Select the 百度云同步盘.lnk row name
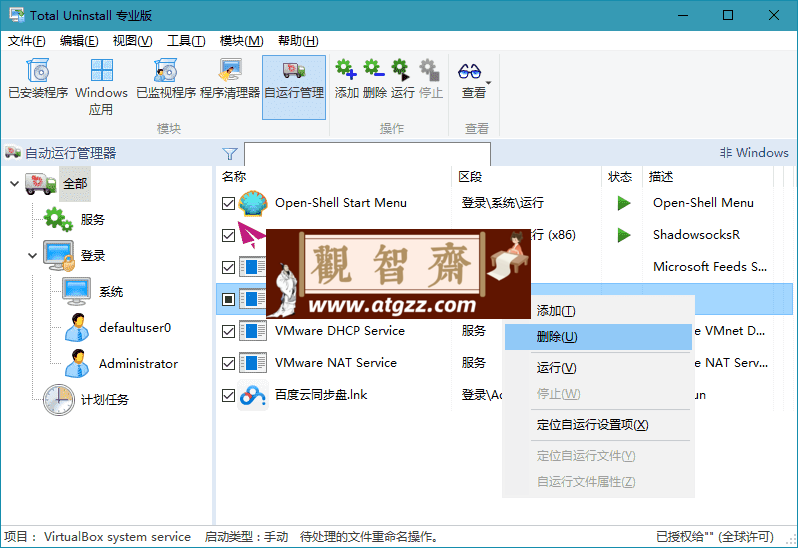This screenshot has height=548, width=798. click(x=321, y=395)
